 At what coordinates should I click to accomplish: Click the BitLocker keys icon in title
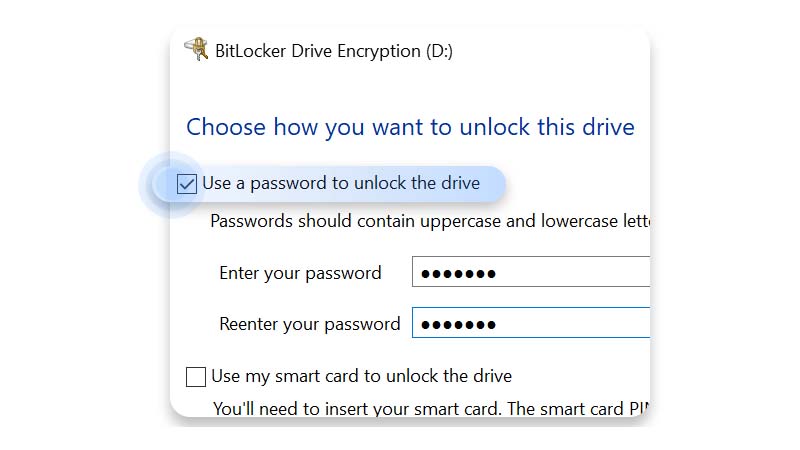[196, 49]
